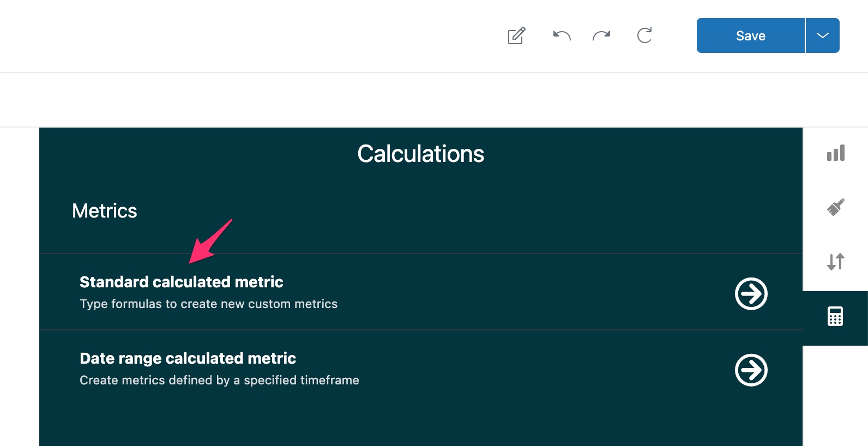
Task: Open the sort panel via up-down arrows icon
Action: [835, 262]
